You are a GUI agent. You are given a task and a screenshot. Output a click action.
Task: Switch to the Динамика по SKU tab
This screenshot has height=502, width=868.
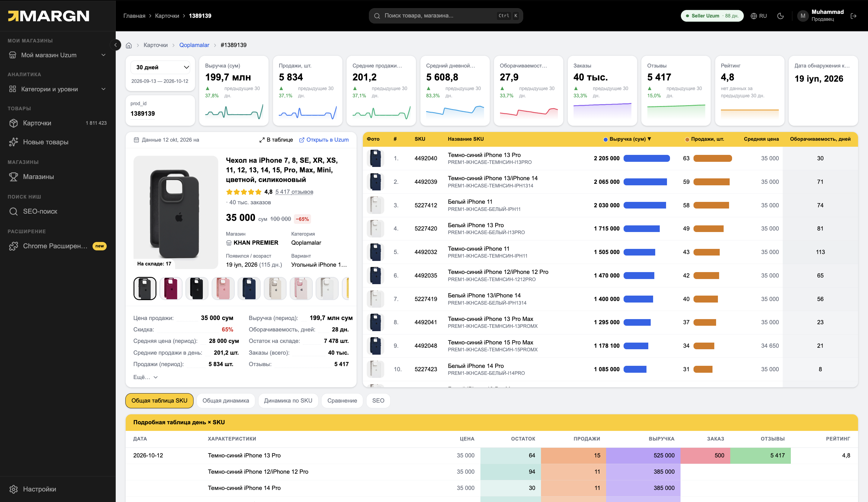[x=288, y=401]
